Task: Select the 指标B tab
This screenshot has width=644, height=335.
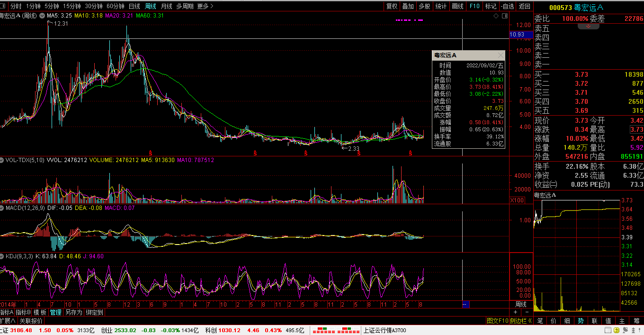Action: point(23,313)
